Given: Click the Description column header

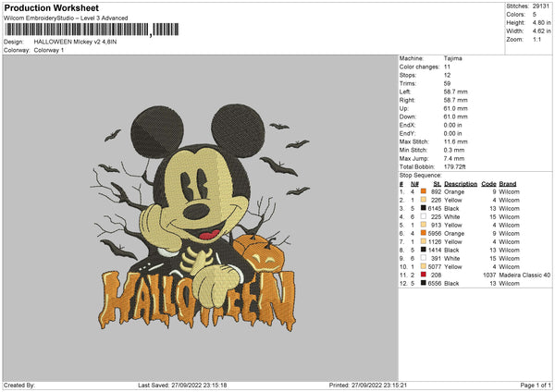Looking at the screenshot, I should [461, 183].
